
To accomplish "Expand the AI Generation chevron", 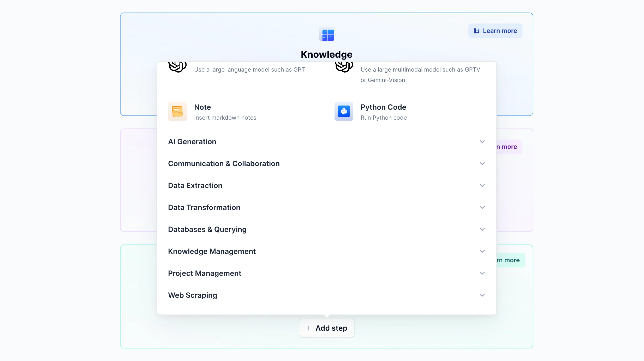I will (482, 142).
